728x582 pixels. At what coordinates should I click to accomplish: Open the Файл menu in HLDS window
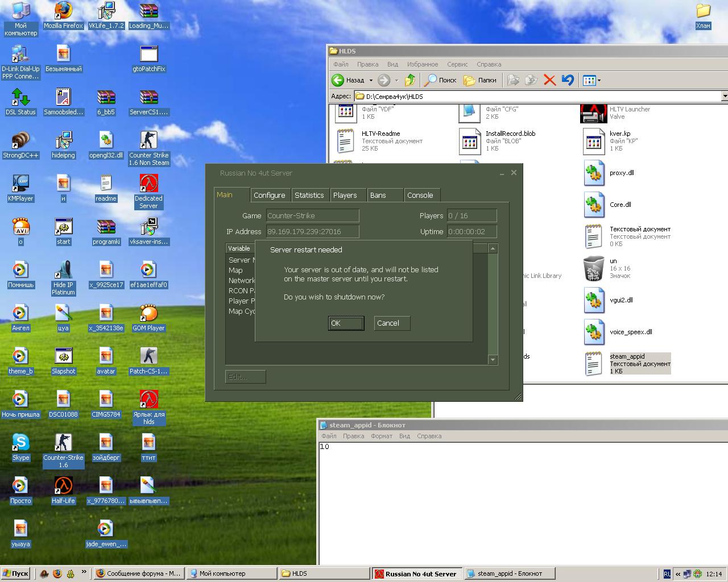point(341,64)
